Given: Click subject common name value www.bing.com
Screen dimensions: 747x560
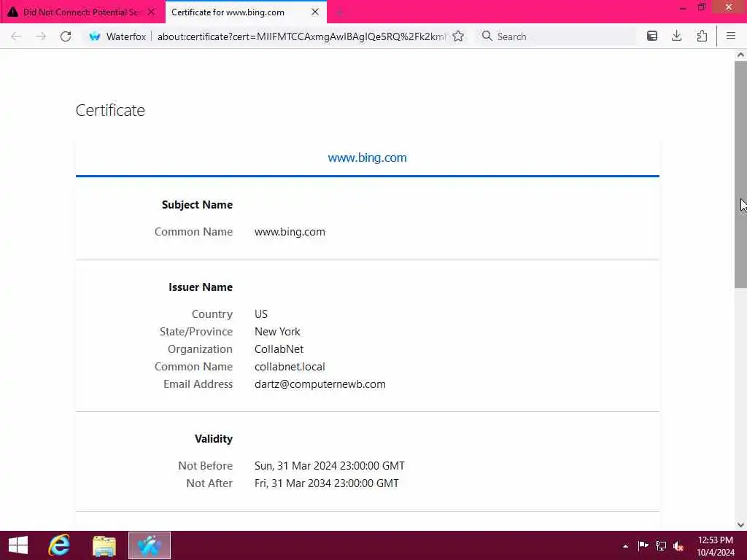Looking at the screenshot, I should coord(290,232).
